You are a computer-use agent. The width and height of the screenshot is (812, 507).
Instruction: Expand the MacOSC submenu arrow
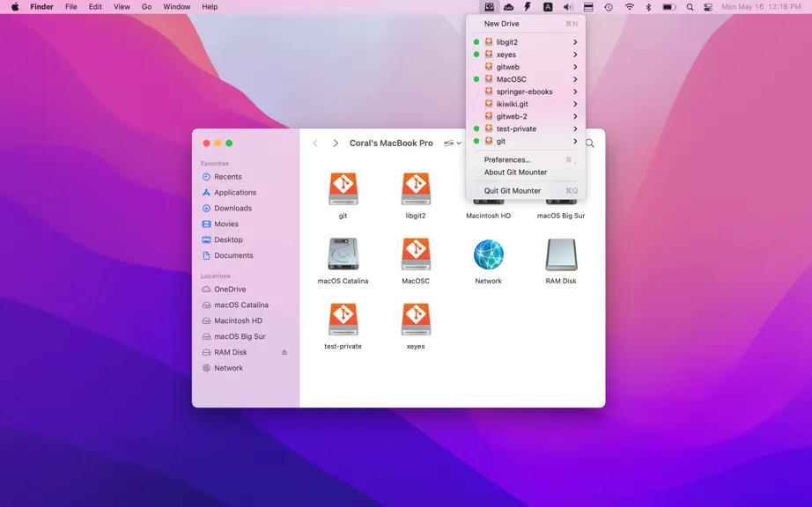click(x=575, y=80)
